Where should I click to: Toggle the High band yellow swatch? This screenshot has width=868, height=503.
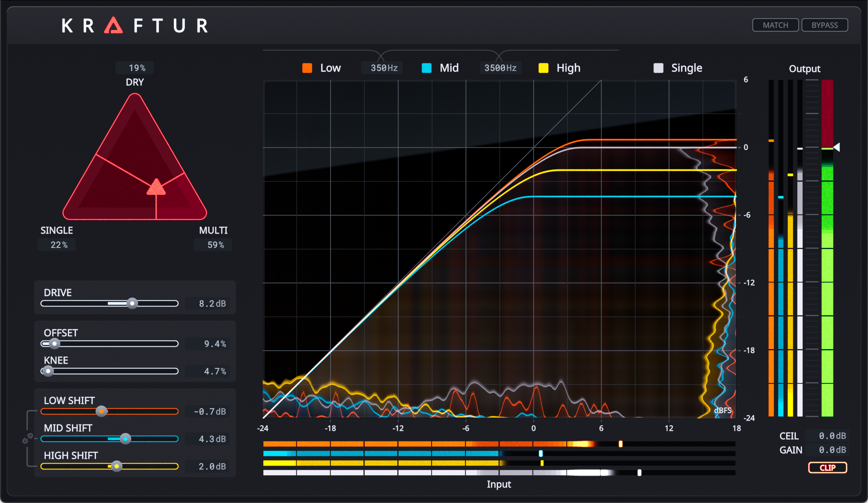click(x=543, y=68)
